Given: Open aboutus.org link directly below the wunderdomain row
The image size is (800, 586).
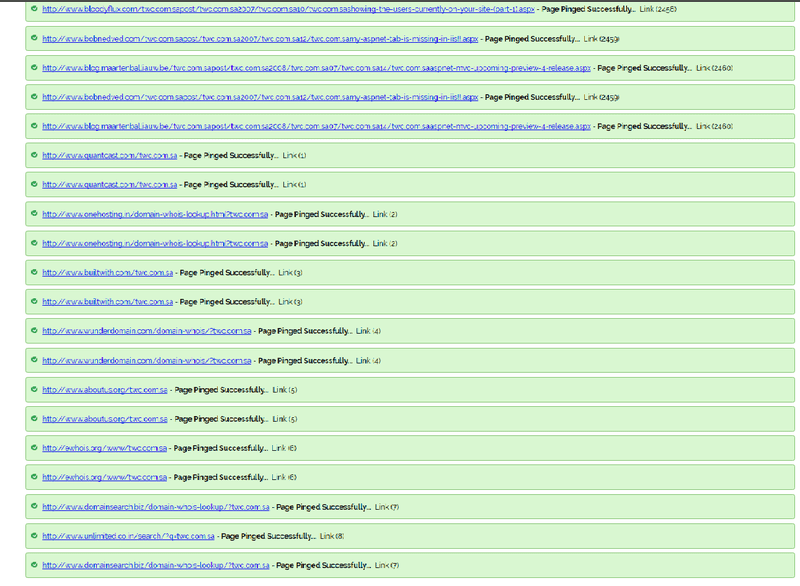Looking at the screenshot, I should click(x=105, y=390).
